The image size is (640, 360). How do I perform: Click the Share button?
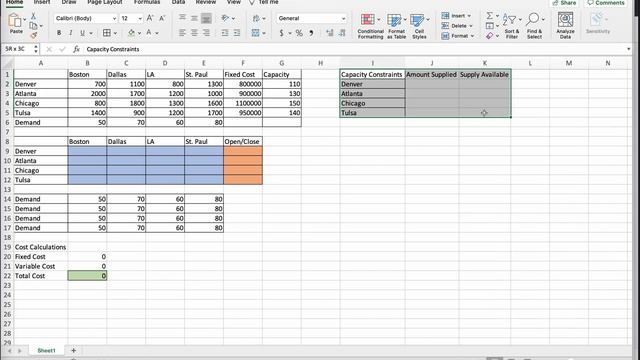coord(564,2)
